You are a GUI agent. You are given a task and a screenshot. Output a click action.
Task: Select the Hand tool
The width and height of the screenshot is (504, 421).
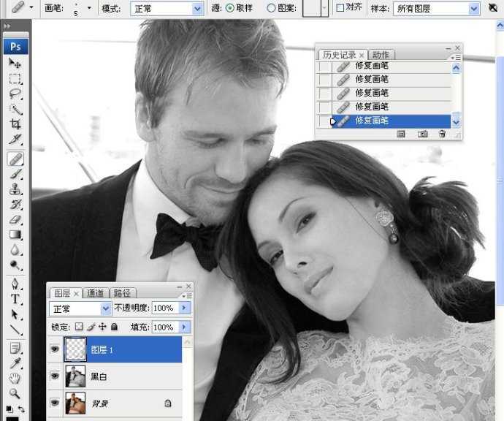(x=15, y=378)
